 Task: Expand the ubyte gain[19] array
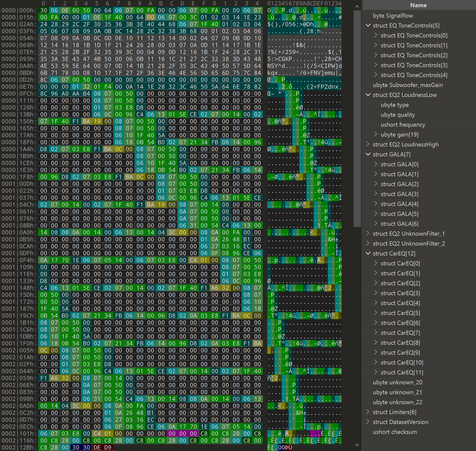pyautogui.click(x=376, y=135)
